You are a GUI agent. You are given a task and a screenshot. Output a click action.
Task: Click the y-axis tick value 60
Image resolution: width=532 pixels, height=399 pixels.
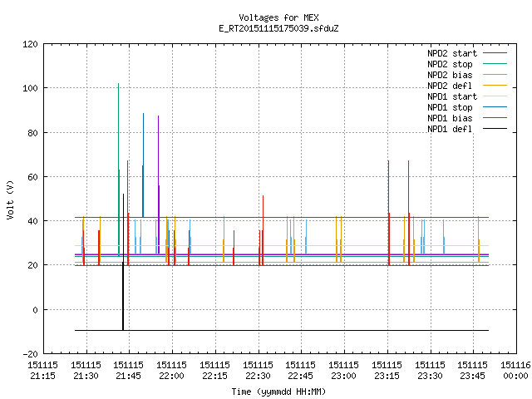pos(32,177)
